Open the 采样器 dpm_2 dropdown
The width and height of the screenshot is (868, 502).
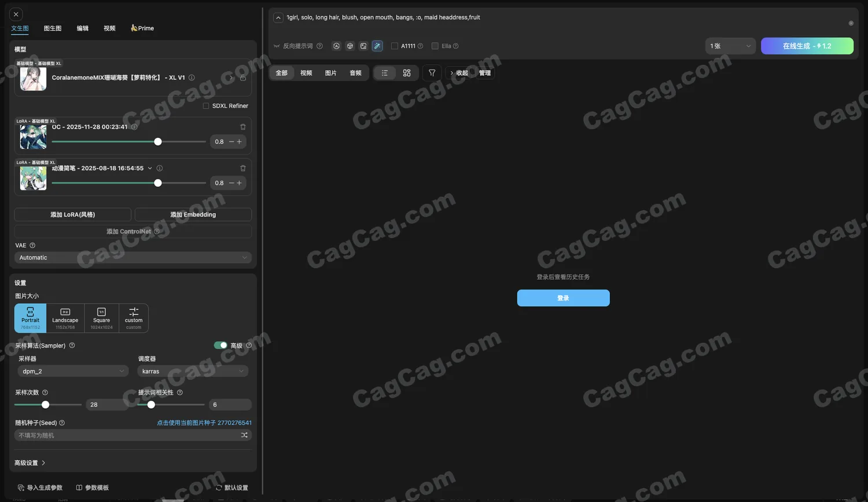coord(73,371)
